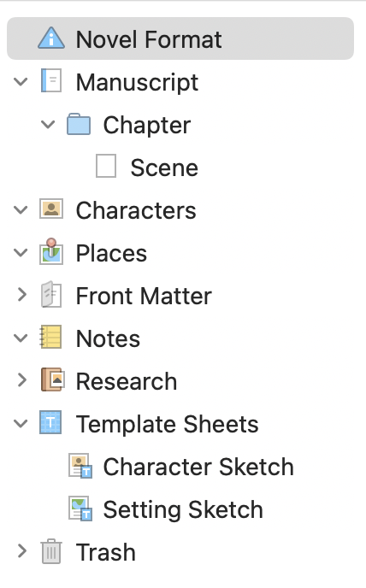Viewport: 366px width, 588px height.
Task: Expand the Trash disclosure arrow
Action: (22, 551)
